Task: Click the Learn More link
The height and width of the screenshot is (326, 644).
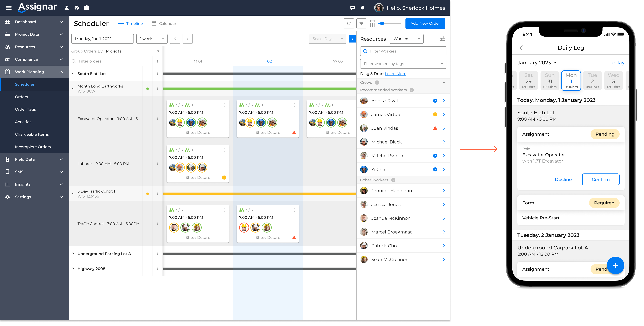Action: pyautogui.click(x=395, y=74)
